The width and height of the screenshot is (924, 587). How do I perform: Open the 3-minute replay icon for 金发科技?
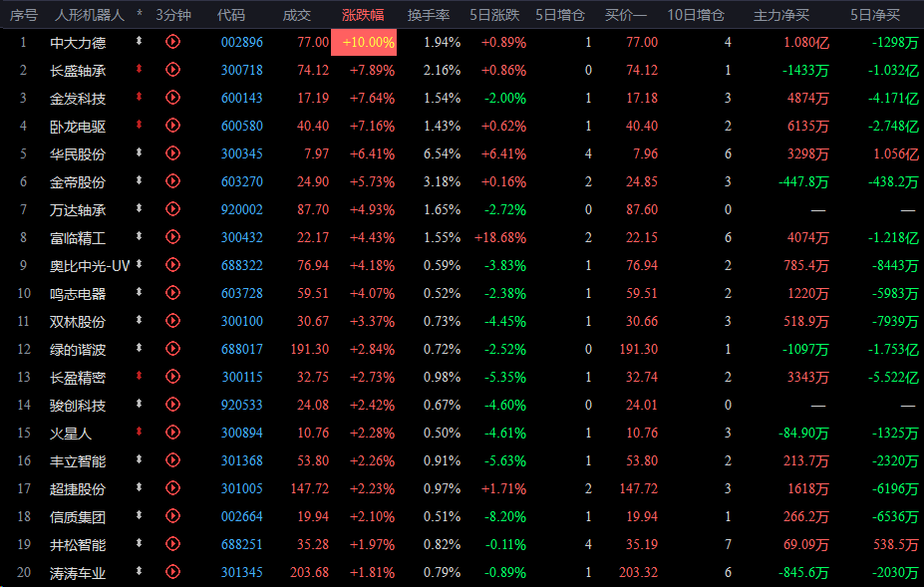172,98
